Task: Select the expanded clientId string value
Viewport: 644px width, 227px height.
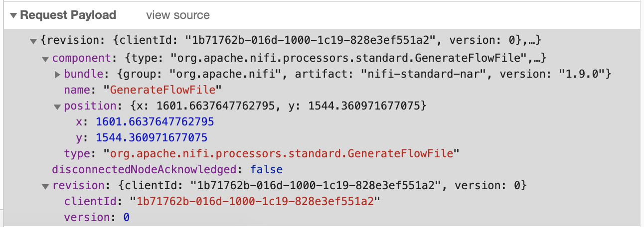Action: pos(254,202)
